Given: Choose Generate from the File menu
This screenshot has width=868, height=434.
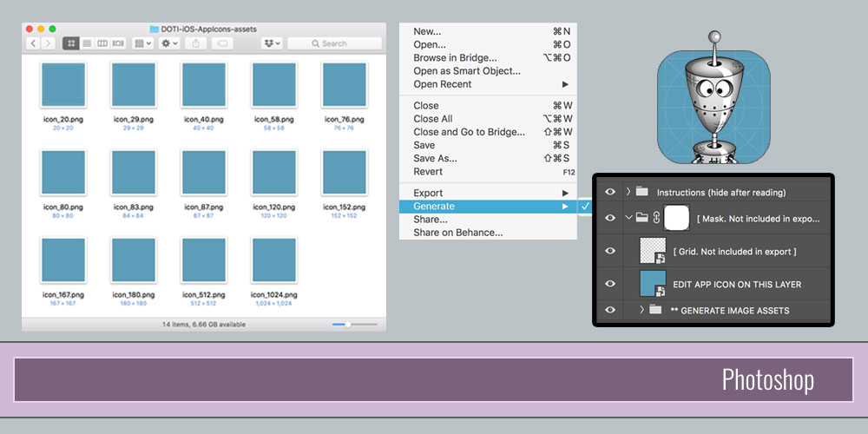Looking at the screenshot, I should pos(434,207).
